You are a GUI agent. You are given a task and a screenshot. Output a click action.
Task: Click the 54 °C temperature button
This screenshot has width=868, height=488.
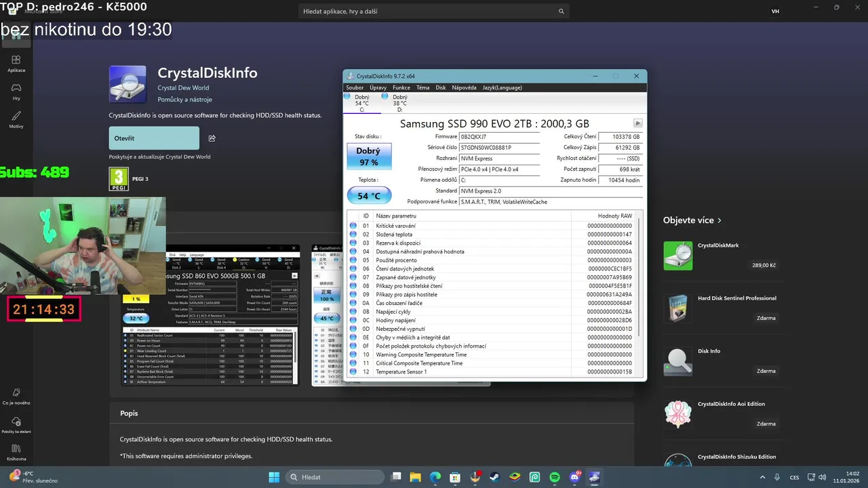click(369, 196)
